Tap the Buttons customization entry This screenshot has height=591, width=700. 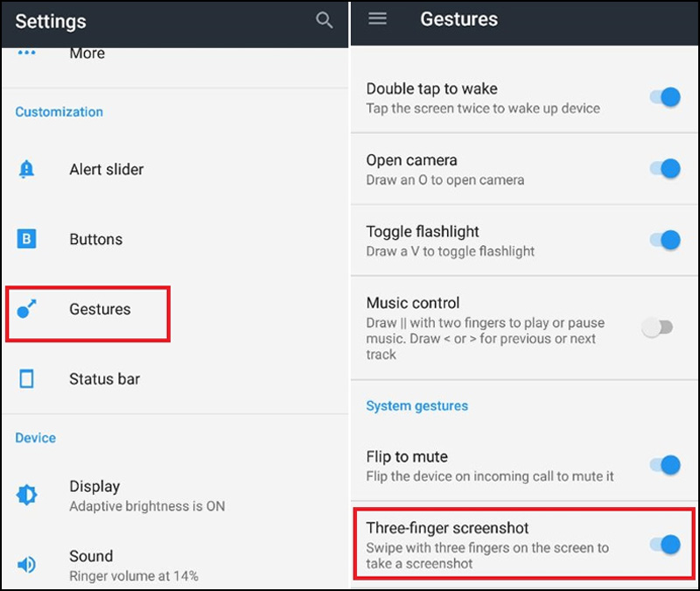click(x=96, y=239)
